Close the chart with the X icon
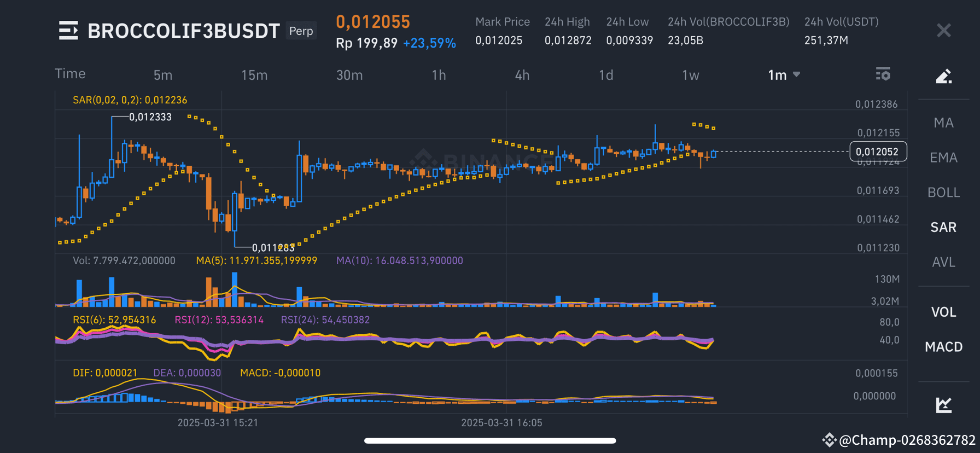This screenshot has height=453, width=980. pyautogui.click(x=944, y=30)
